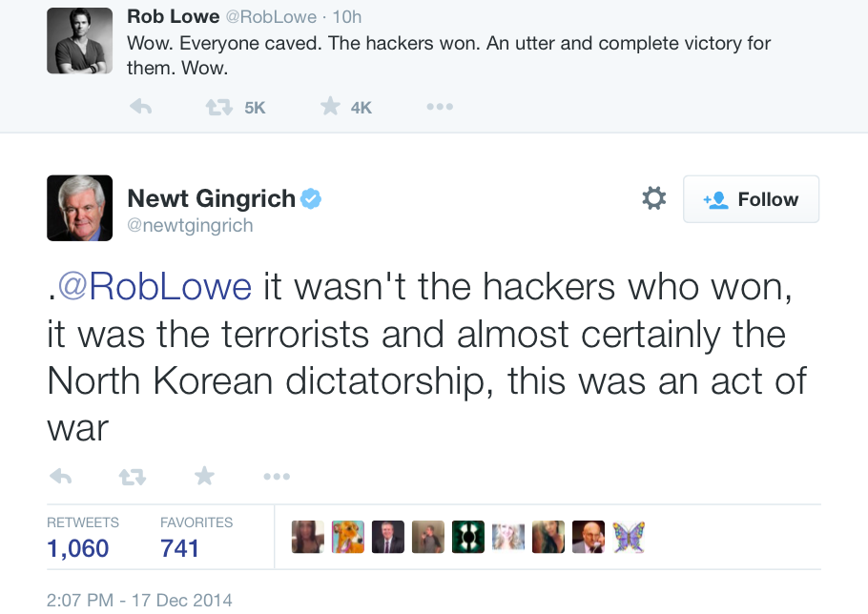
Task: Retweet Newt Gingrich's tweet
Action: pyautogui.click(x=132, y=476)
